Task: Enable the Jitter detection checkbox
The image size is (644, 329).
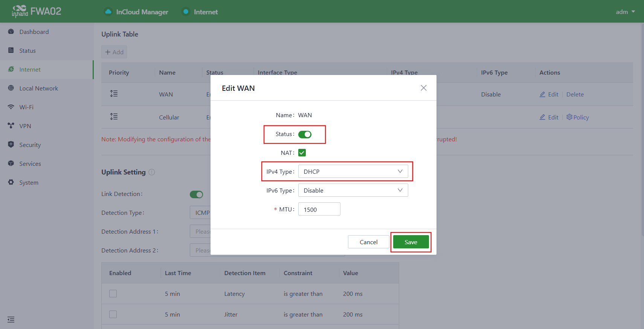Action: (x=113, y=314)
